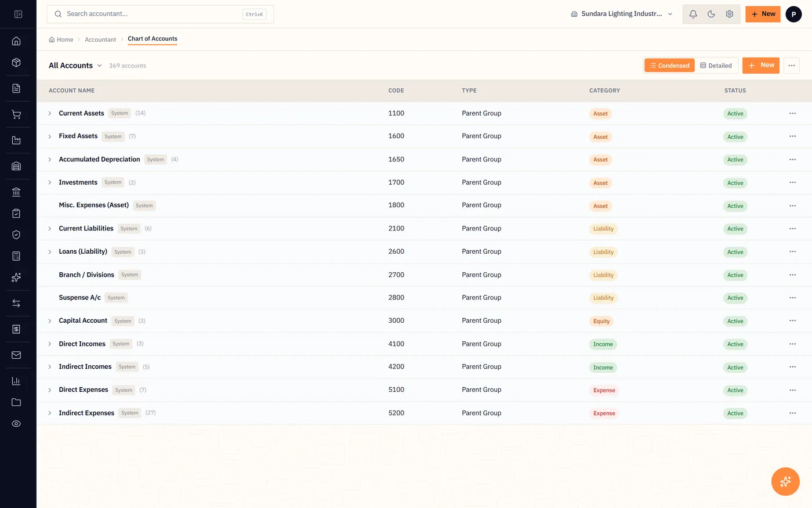
Task: Click the eye icon in sidebar
Action: [16, 424]
